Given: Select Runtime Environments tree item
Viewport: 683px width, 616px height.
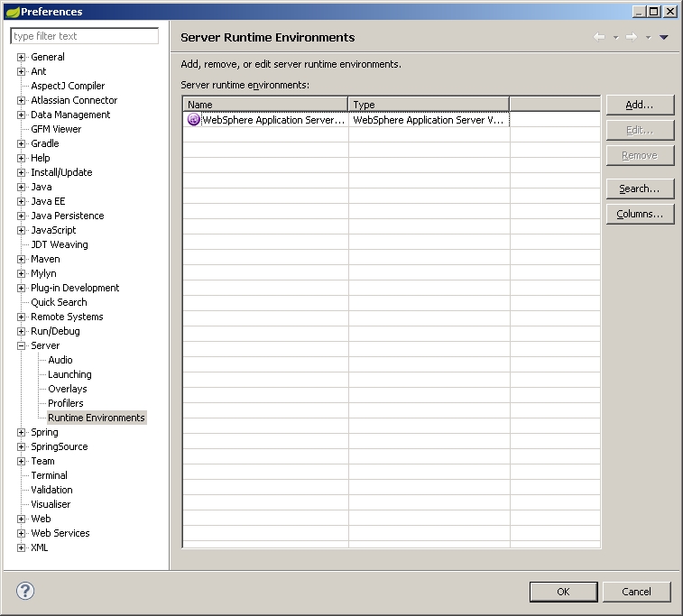Looking at the screenshot, I should point(97,418).
